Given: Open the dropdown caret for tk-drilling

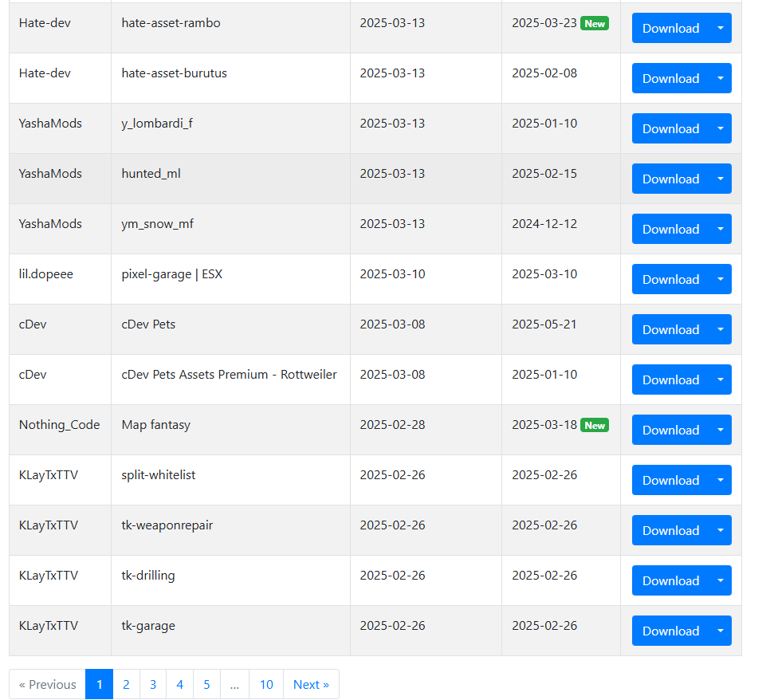Looking at the screenshot, I should pos(721,580).
